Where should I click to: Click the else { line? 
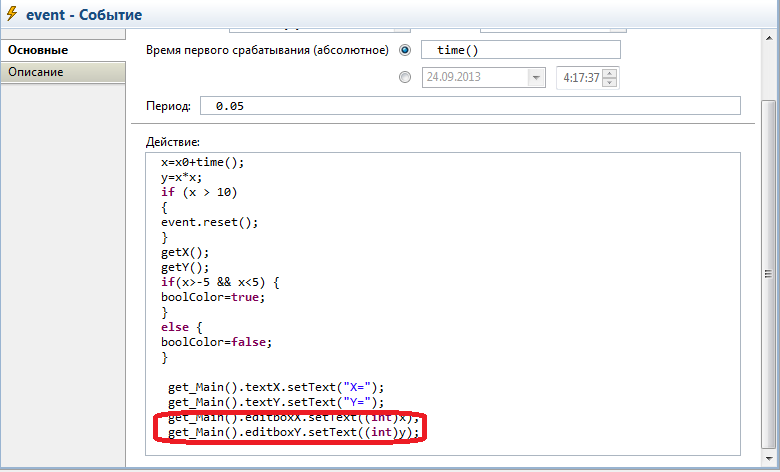[182, 327]
